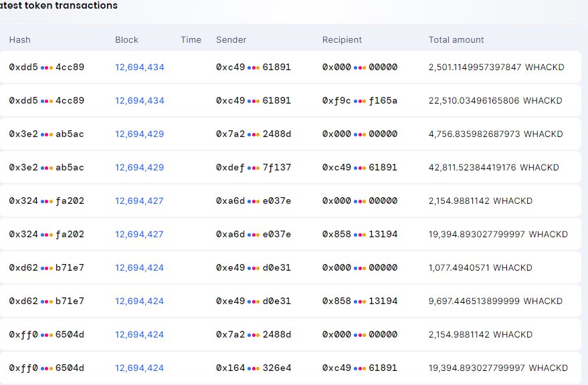
Task: Select recipient 0x000…00000 in the 2,501.1149957397847 row
Action: tap(360, 67)
